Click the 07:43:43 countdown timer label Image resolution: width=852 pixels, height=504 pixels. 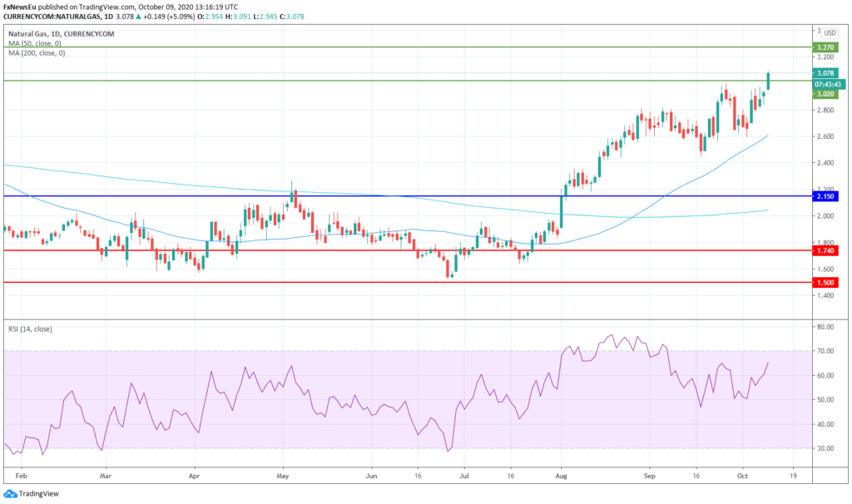(829, 84)
